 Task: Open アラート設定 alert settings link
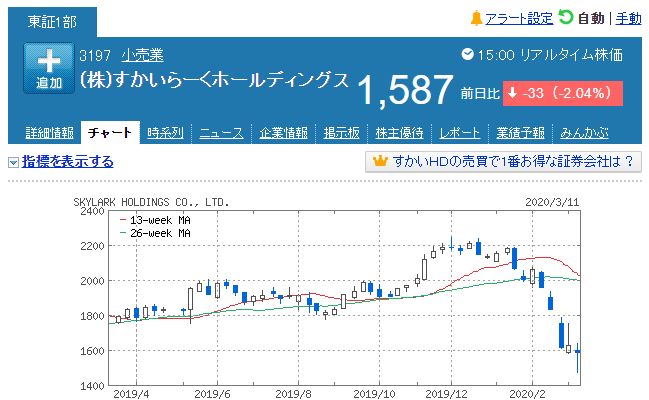coord(519,18)
